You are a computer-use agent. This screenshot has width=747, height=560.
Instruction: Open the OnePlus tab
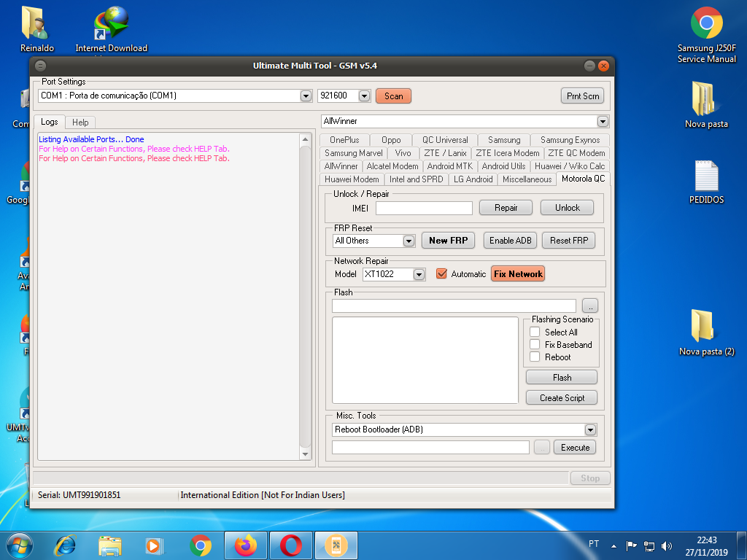pyautogui.click(x=344, y=140)
